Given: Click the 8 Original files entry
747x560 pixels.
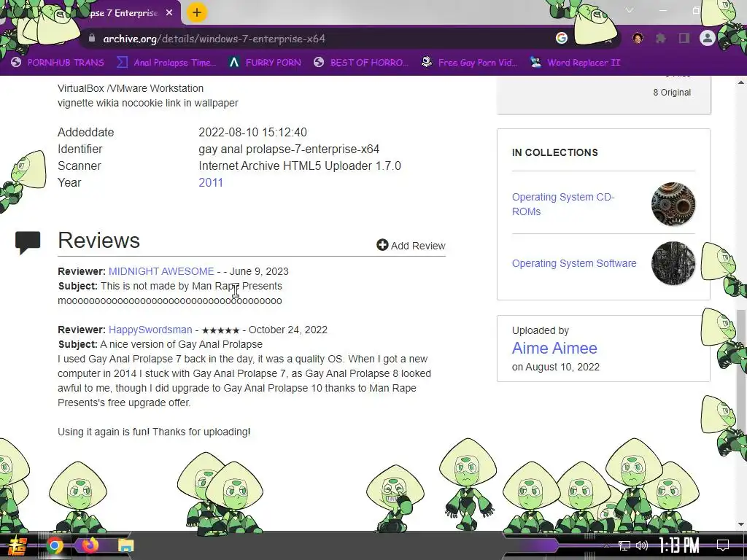Looking at the screenshot, I should point(672,93).
